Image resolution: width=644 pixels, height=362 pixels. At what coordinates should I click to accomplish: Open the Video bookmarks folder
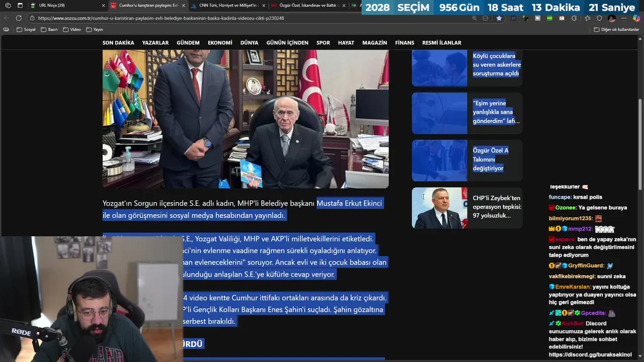pyautogui.click(x=72, y=30)
